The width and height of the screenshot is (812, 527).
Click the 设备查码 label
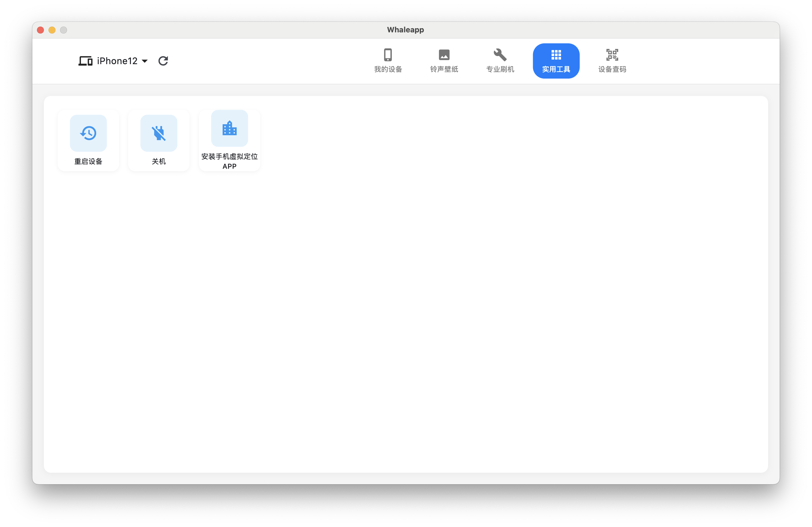(612, 69)
